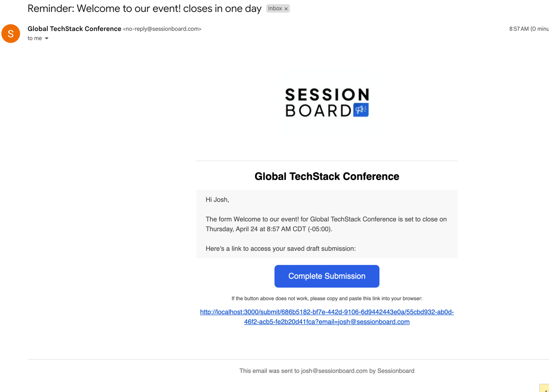Click the "Hi Josh," greeting
549x392 pixels.
coord(217,200)
